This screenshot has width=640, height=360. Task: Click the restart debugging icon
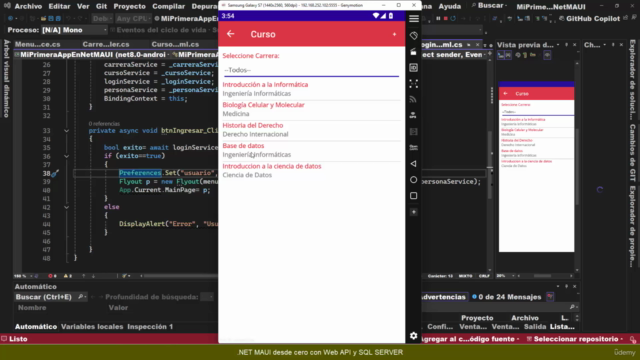(x=453, y=18)
